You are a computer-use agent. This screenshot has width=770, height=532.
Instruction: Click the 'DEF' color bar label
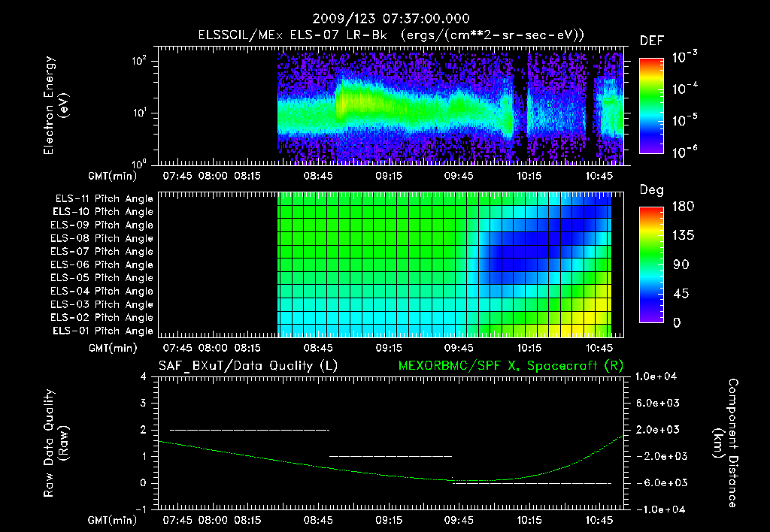pos(651,41)
